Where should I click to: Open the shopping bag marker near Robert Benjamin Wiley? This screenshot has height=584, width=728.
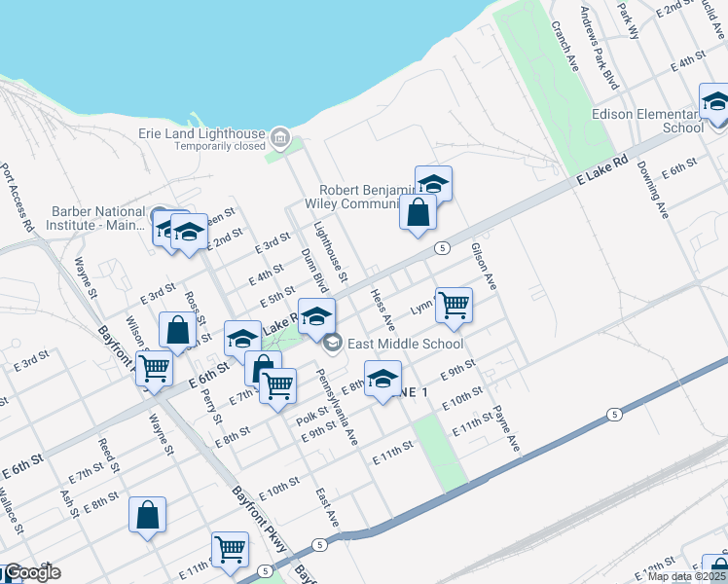pos(418,212)
